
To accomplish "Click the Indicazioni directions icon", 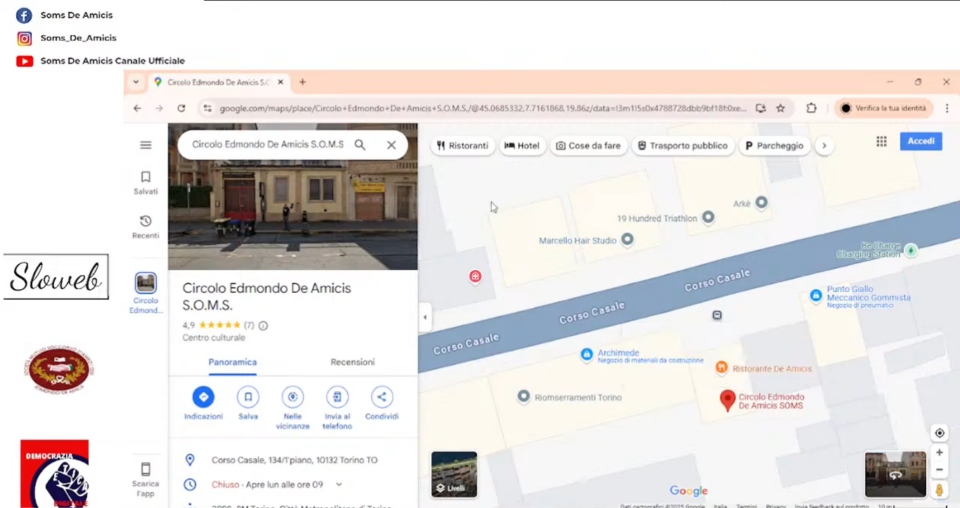I will tap(203, 397).
